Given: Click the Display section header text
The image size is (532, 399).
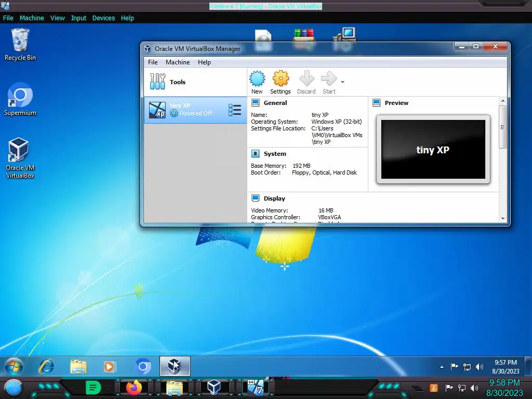Looking at the screenshot, I should [x=274, y=198].
